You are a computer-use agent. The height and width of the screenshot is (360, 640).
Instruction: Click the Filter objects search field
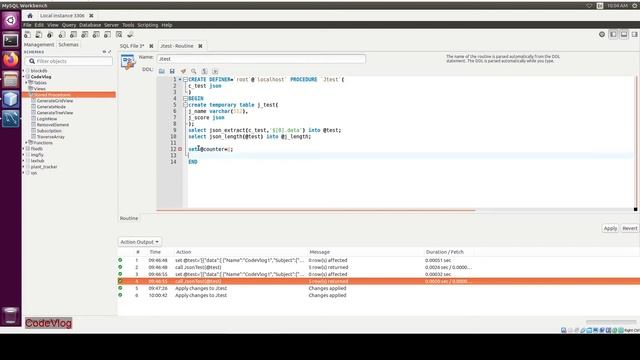[x=69, y=61]
